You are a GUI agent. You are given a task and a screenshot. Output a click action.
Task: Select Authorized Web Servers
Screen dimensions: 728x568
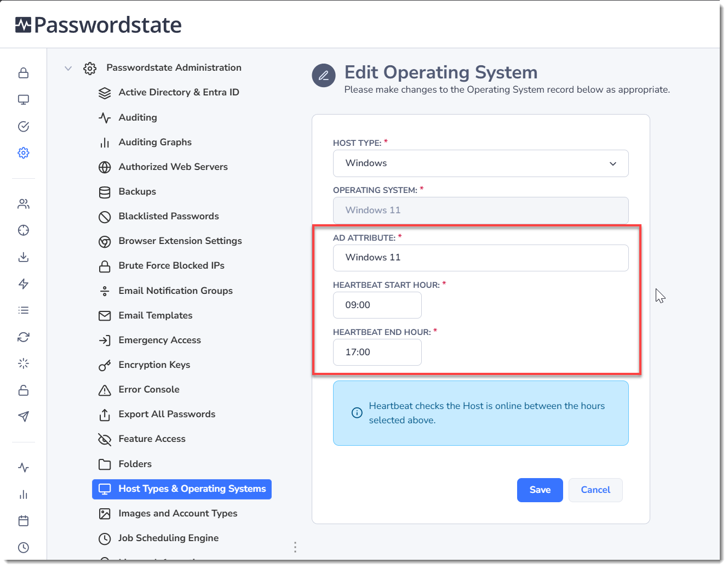point(173,167)
